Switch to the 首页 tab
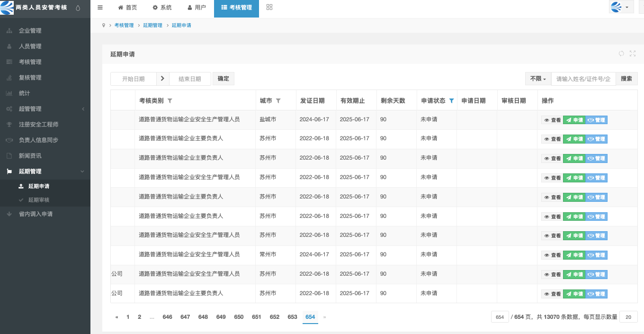The image size is (644, 334). (x=127, y=8)
